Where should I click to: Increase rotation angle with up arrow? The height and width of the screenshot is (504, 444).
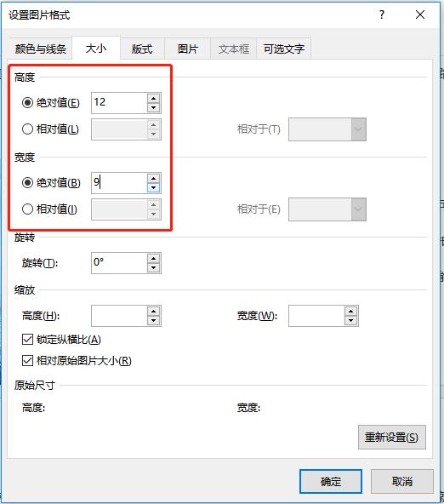click(x=153, y=259)
